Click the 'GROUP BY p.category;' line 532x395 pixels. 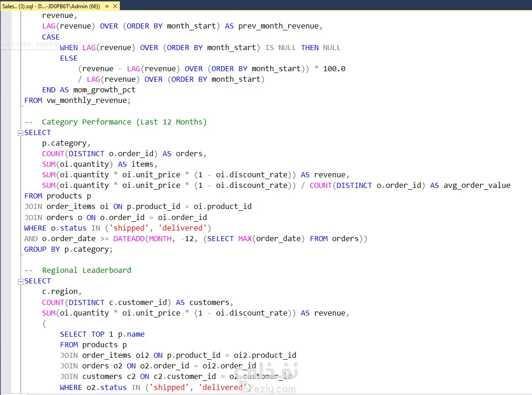tap(68, 249)
